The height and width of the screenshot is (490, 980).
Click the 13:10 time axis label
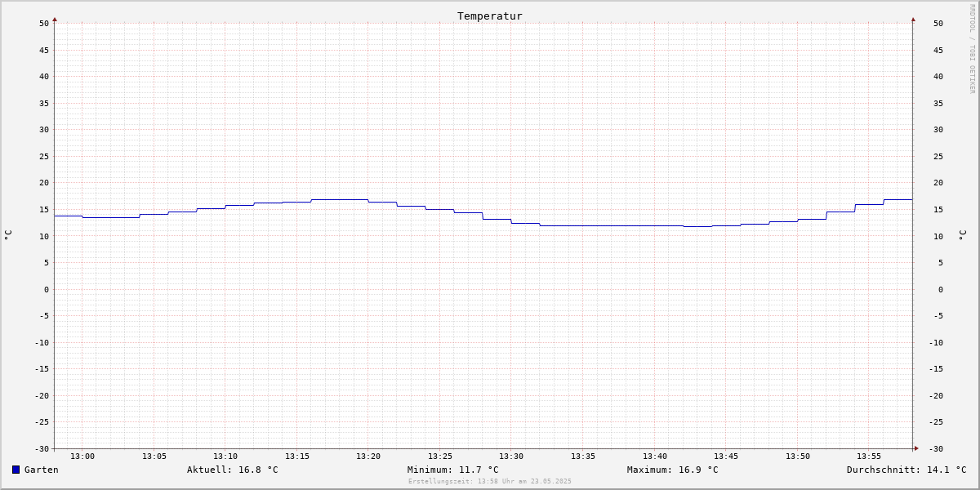pyautogui.click(x=225, y=457)
